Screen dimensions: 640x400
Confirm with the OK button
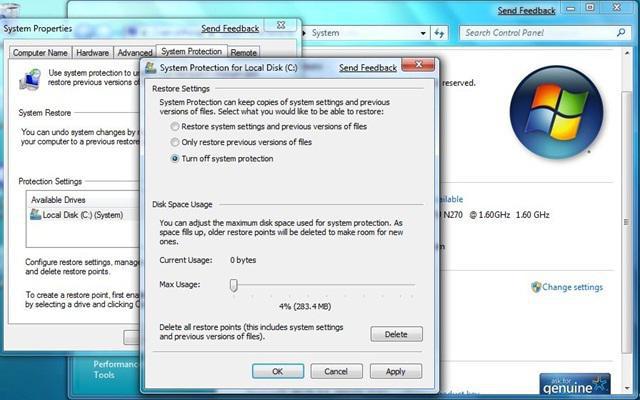click(x=278, y=371)
